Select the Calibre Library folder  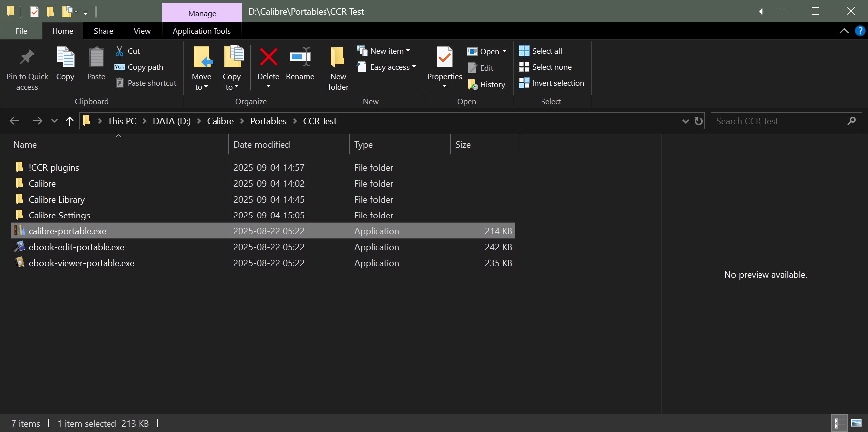(263, 199)
